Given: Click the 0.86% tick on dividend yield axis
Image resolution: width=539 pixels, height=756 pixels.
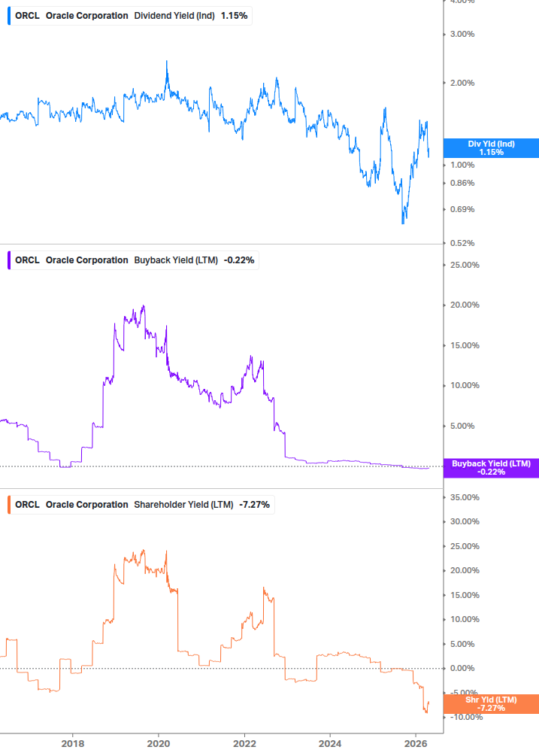Looking at the screenshot, I should click(x=462, y=184).
